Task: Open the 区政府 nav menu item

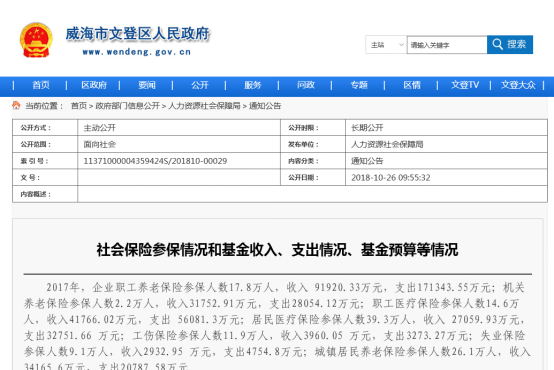Action: [x=94, y=85]
